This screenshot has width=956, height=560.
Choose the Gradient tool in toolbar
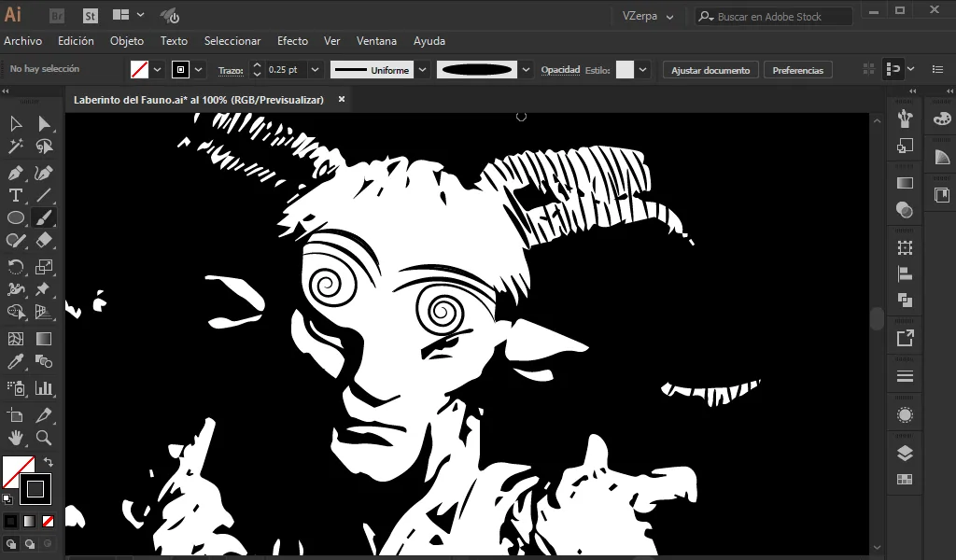44,339
